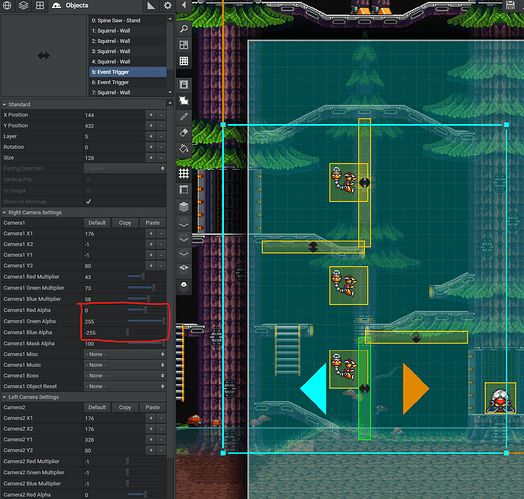Adjust Camera1 Green Alpha slider
This screenshot has width=524, height=499.
tap(146, 321)
